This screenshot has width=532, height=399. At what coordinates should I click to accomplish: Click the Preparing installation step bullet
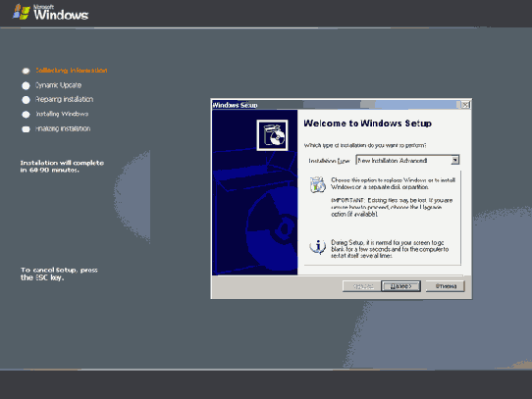pos(26,100)
